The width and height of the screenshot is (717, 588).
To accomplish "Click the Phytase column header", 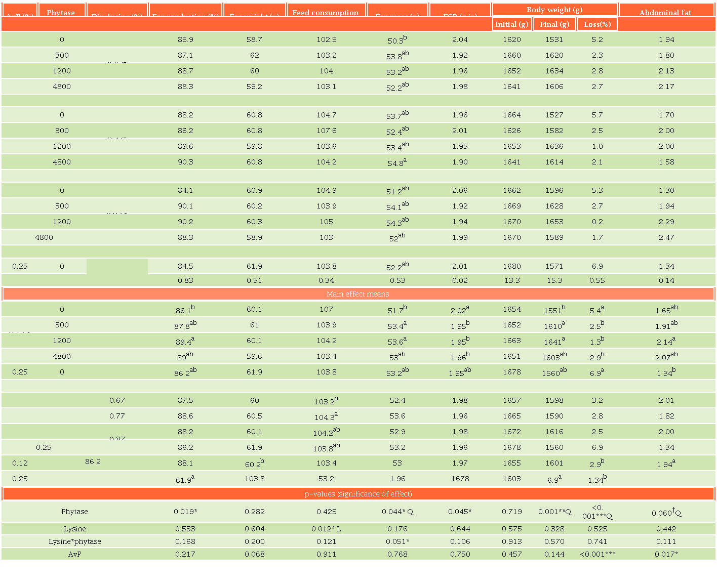I will pyautogui.click(x=61, y=12).
